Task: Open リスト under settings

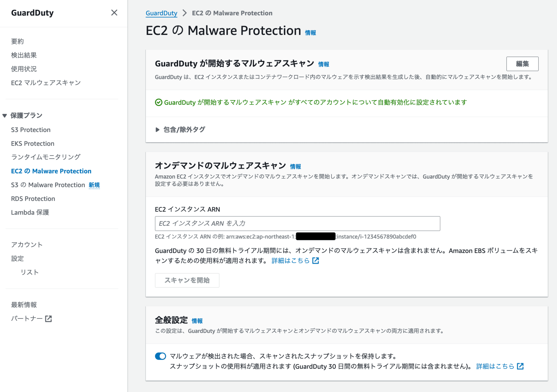Action: click(x=30, y=272)
